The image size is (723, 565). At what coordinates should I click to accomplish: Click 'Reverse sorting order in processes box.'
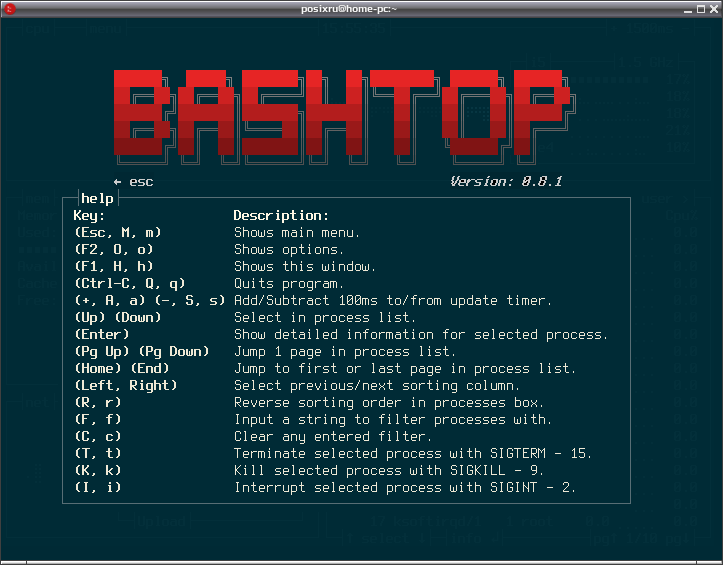coord(389,403)
